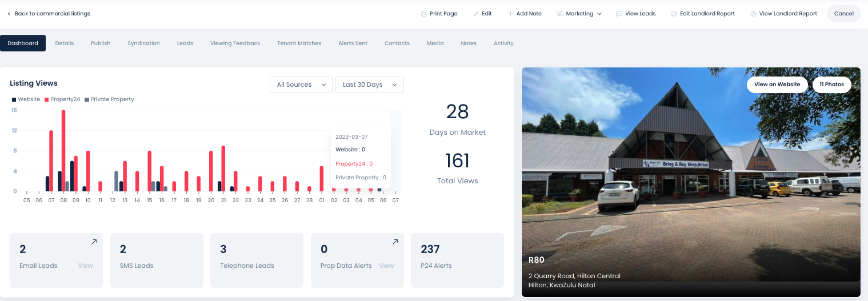Switch to the Dashboard tab
The image size is (868, 301).
pyautogui.click(x=23, y=43)
